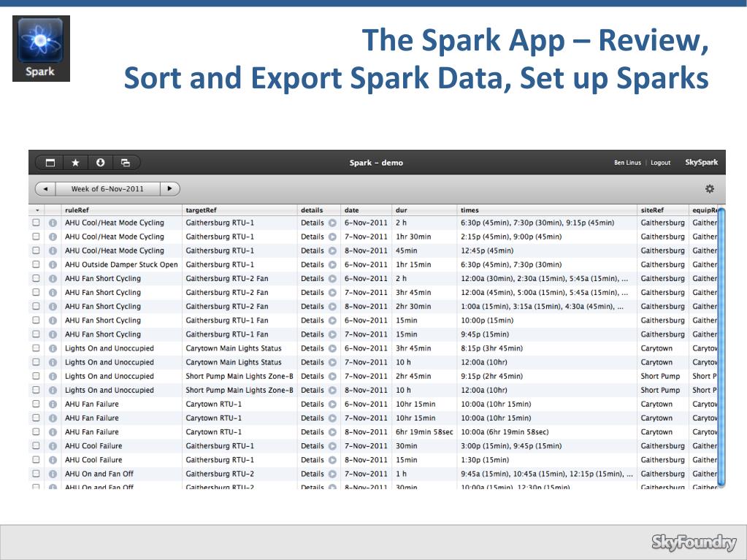
Task: Click info icon for AHU Cool Failure 15min row
Action: [x=53, y=460]
